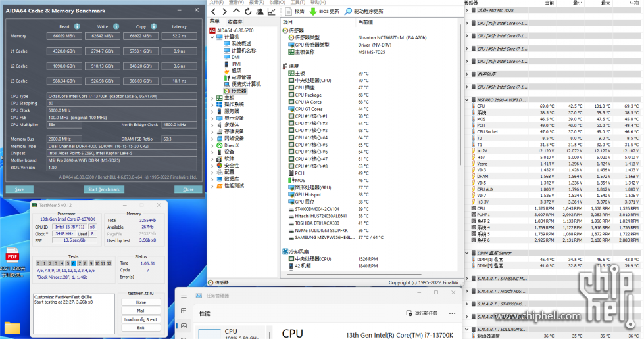Image resolution: width=644 pixels, height=339 pixels.
Task: Expand the 存储设备 tree node
Action: coord(212,131)
